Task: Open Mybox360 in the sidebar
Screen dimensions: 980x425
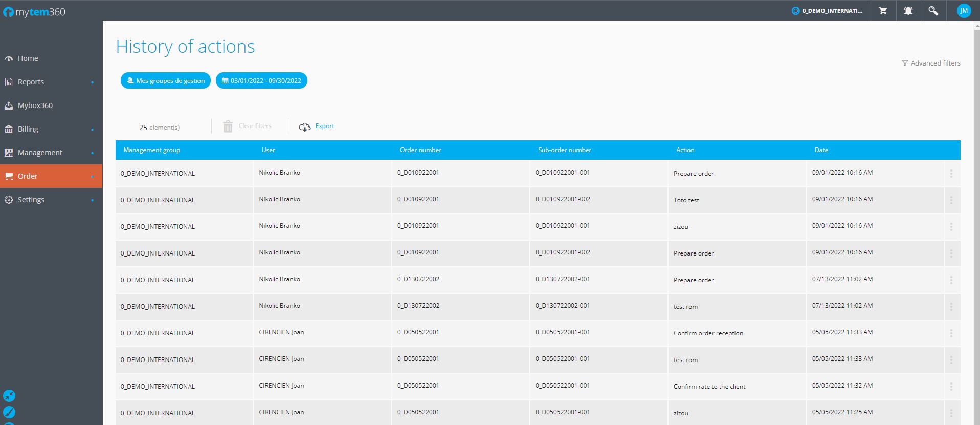Action: 51,105
